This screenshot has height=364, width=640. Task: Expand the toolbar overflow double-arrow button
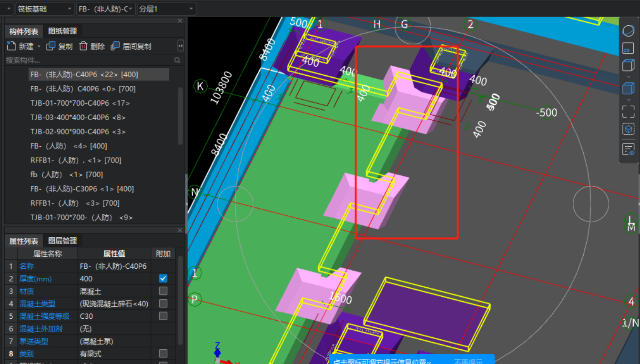(x=181, y=46)
